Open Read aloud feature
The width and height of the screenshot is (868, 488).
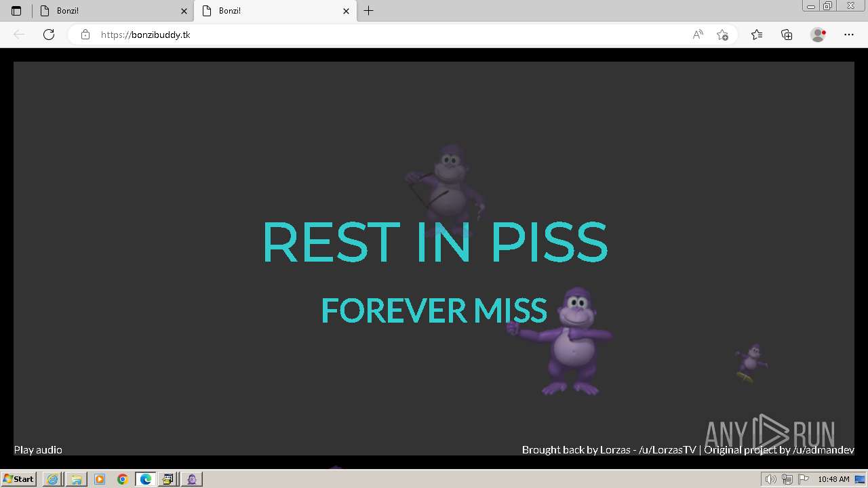pos(698,35)
